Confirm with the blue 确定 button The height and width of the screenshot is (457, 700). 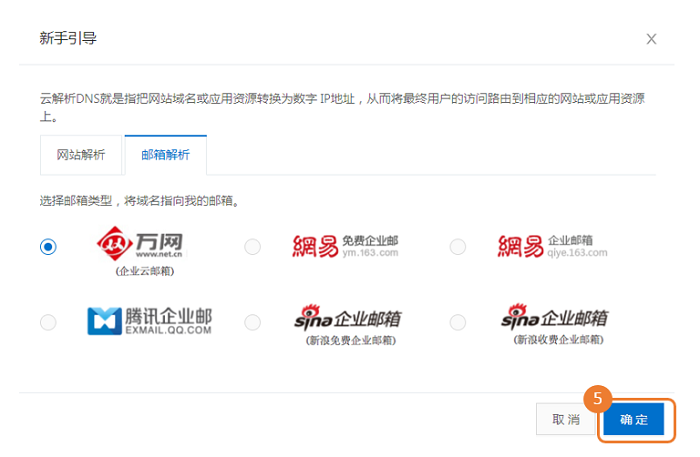coord(634,420)
